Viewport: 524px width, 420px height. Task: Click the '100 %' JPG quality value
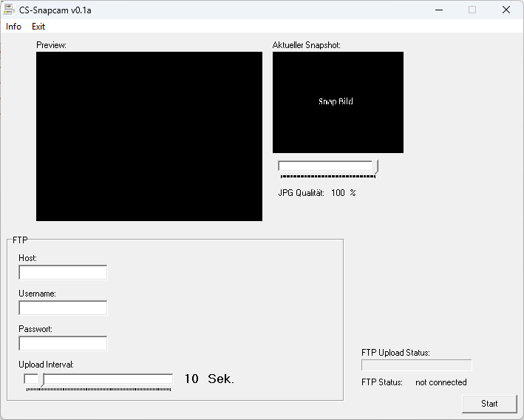click(x=343, y=192)
